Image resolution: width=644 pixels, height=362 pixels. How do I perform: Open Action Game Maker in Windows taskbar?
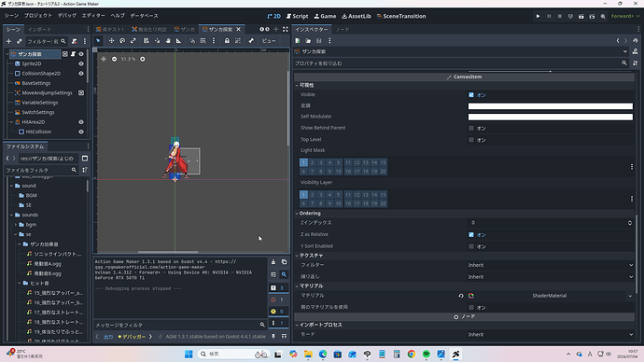455,354
